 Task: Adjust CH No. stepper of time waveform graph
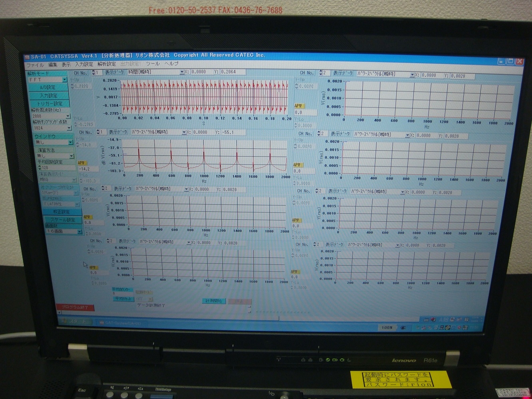pos(93,73)
